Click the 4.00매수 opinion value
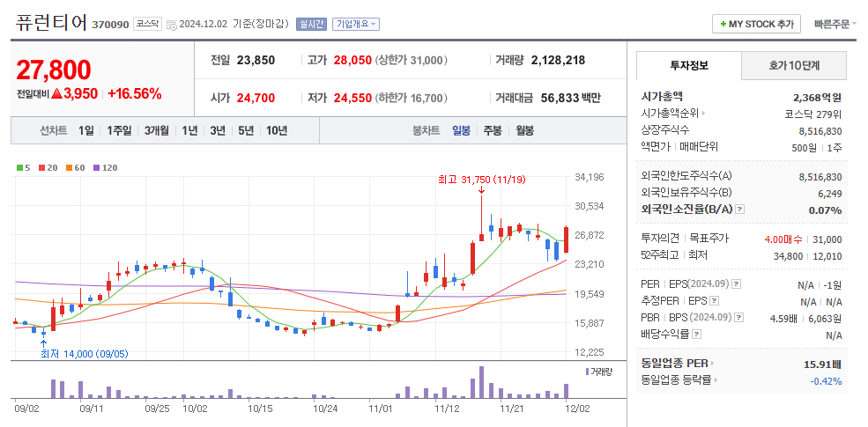The width and height of the screenshot is (868, 427). point(783,239)
